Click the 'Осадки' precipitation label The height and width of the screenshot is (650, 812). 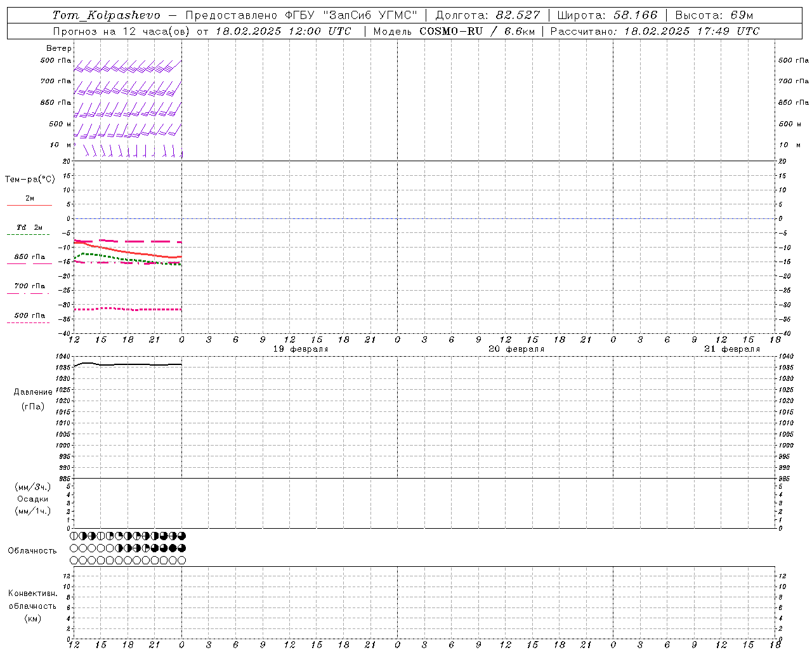click(x=33, y=499)
